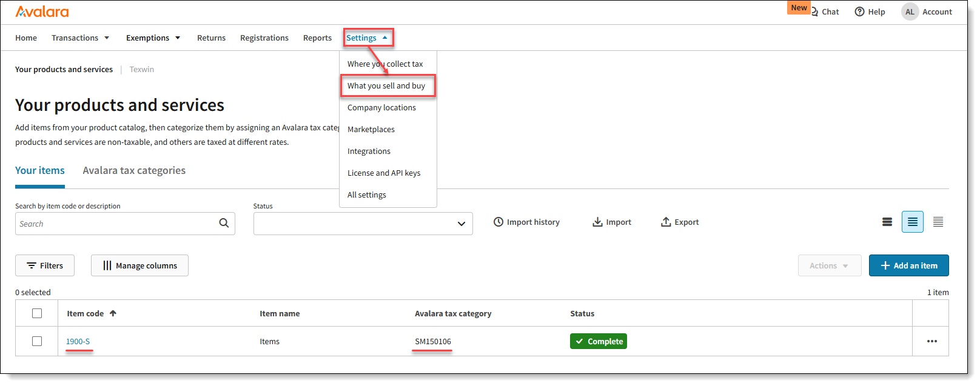
Task: Click the item search input field
Action: coord(115,224)
